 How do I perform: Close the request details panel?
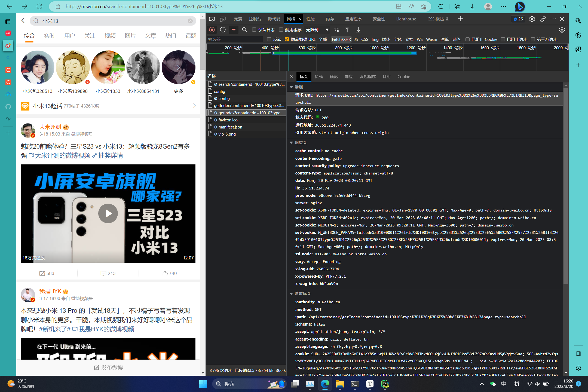tap(292, 77)
